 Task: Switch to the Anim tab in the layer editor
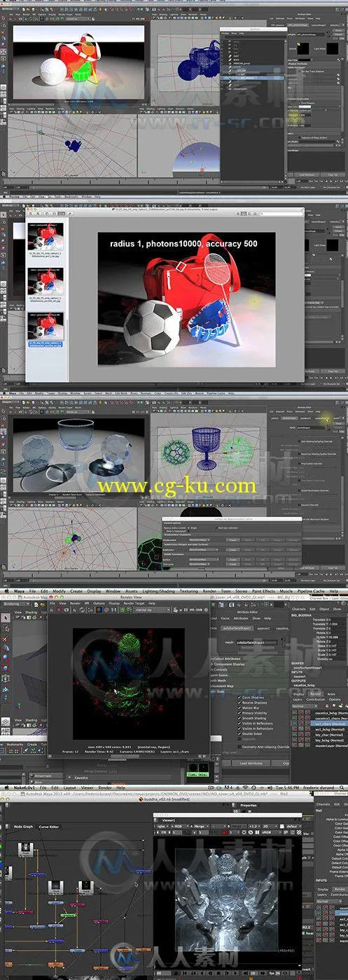coord(330,694)
